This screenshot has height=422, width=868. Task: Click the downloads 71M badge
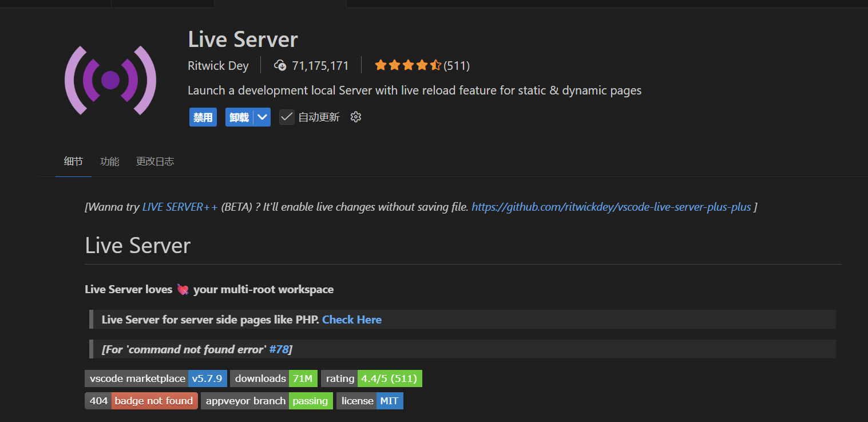click(x=274, y=378)
